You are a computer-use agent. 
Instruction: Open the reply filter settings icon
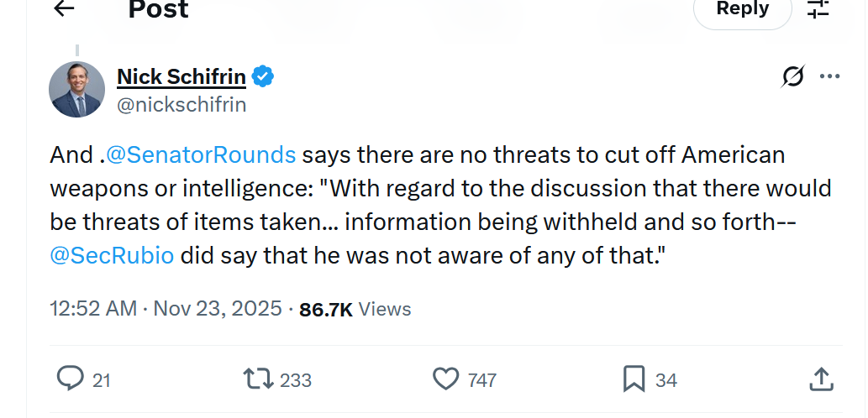coord(818,8)
